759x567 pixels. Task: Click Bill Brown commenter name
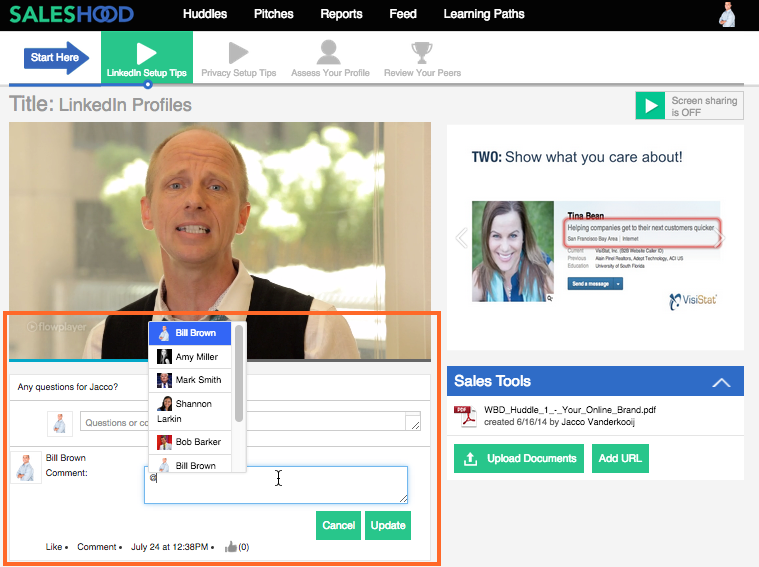pyautogui.click(x=65, y=458)
